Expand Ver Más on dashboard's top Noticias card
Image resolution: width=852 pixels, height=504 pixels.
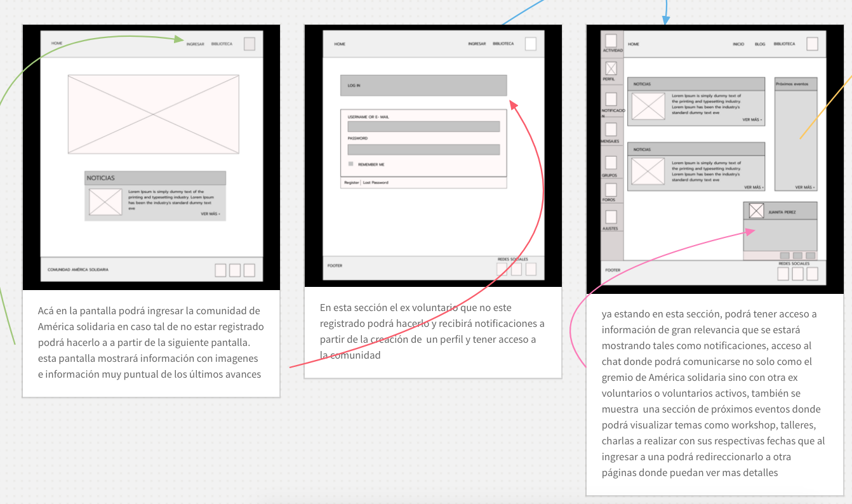tap(752, 119)
